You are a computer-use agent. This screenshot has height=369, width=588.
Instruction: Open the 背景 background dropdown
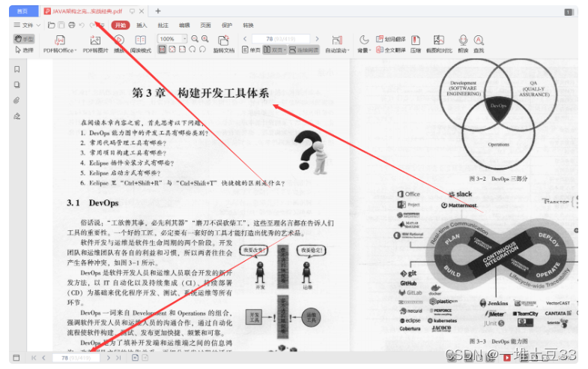pyautogui.click(x=364, y=44)
